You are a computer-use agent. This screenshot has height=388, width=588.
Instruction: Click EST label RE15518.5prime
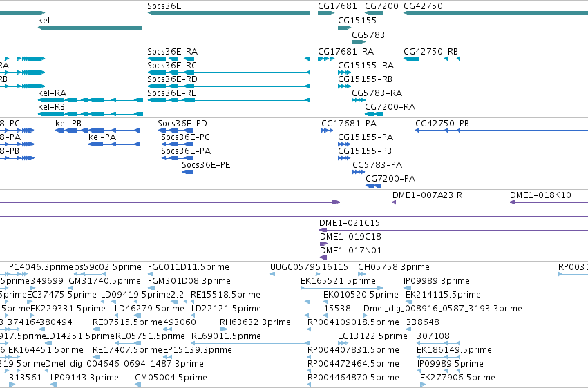pos(225,295)
